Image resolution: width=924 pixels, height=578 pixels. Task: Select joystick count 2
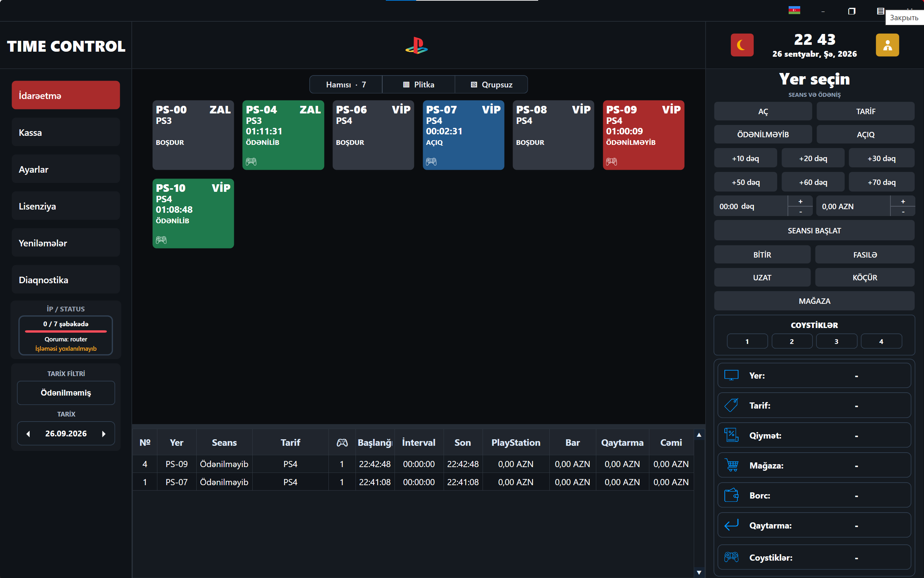click(x=792, y=341)
